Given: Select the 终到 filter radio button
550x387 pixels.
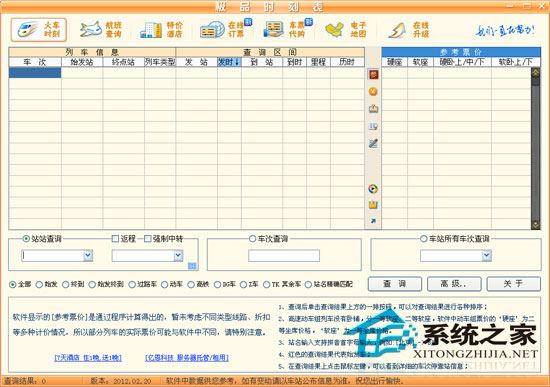Looking at the screenshot, I should [66, 284].
